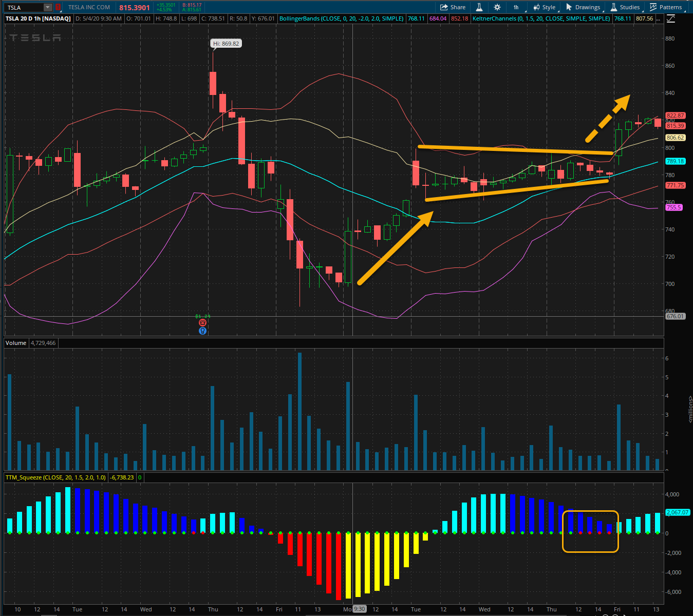Click the +35.3501 price change value
Viewport: 693px width, 616px height.
point(166,5)
